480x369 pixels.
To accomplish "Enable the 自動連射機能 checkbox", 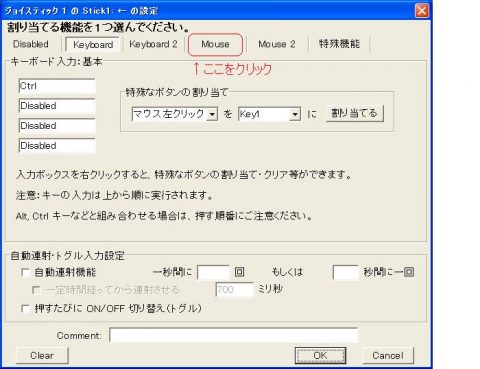I will pyautogui.click(x=25, y=272).
